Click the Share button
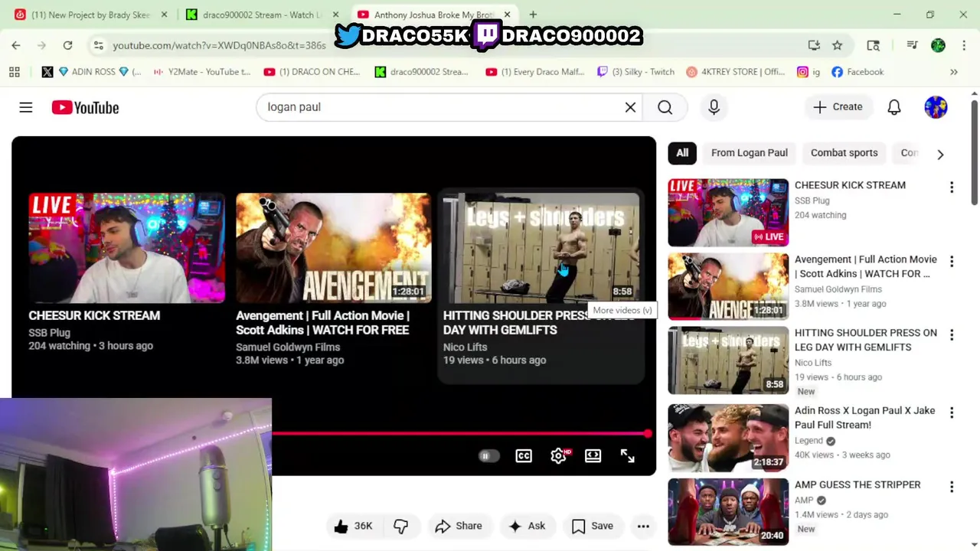980x551 pixels. coord(459,526)
